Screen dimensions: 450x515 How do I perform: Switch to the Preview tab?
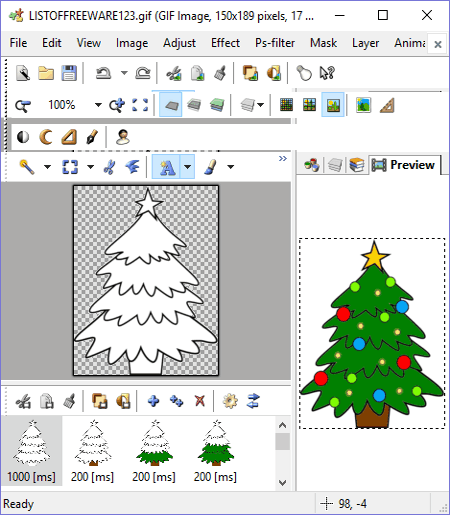[x=405, y=165]
